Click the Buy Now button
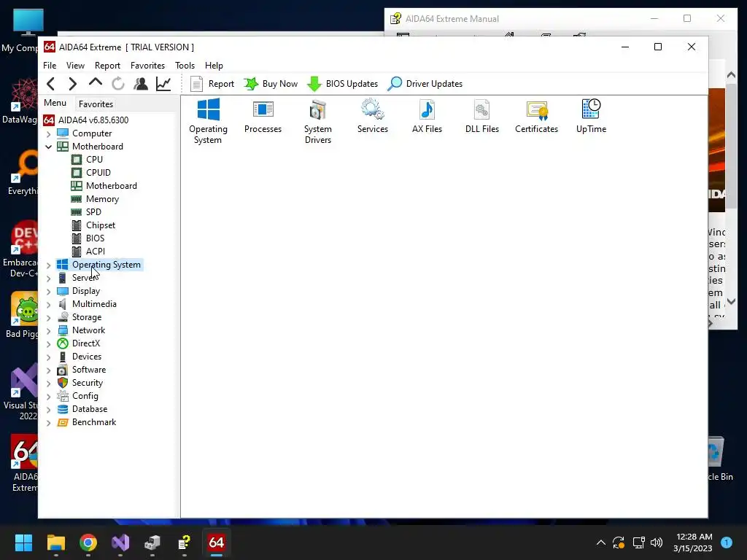The width and height of the screenshot is (747, 560). click(271, 84)
